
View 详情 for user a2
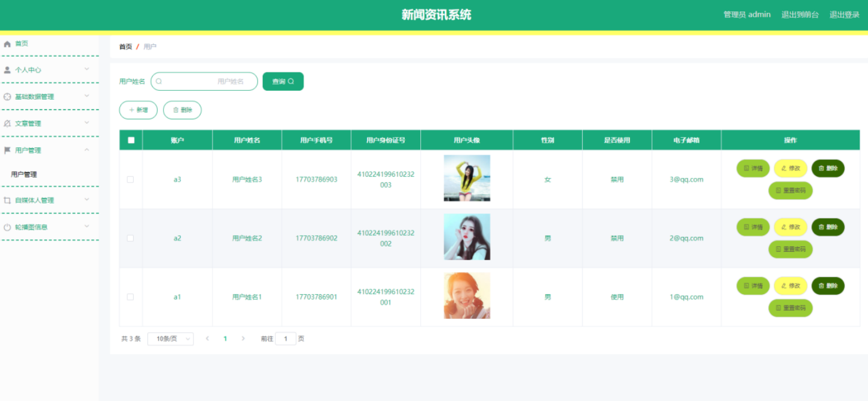753,227
